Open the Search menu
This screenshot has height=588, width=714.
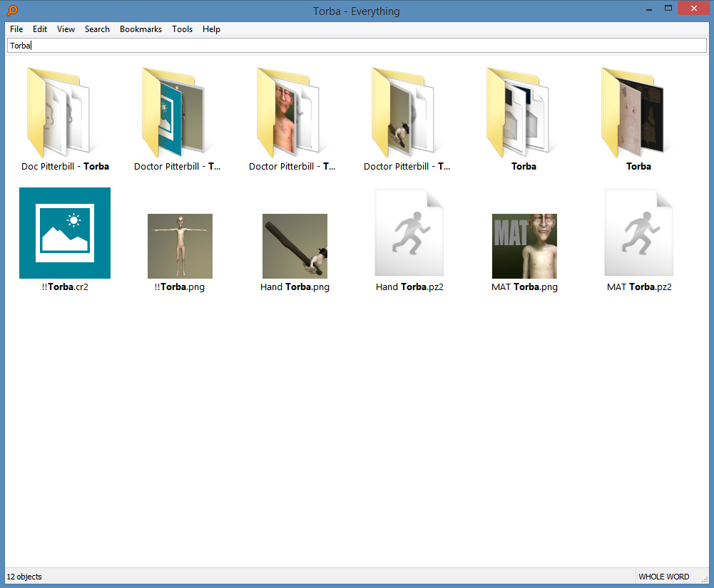[x=97, y=29]
